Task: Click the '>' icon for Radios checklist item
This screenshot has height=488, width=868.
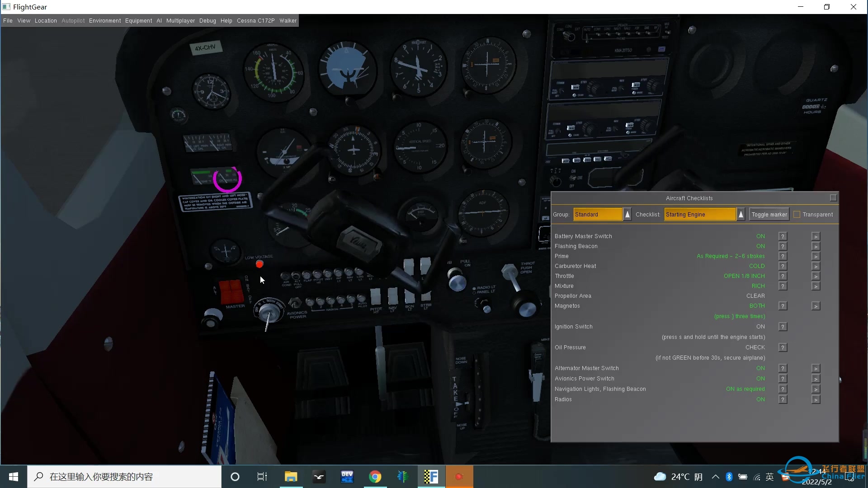Action: pyautogui.click(x=816, y=399)
